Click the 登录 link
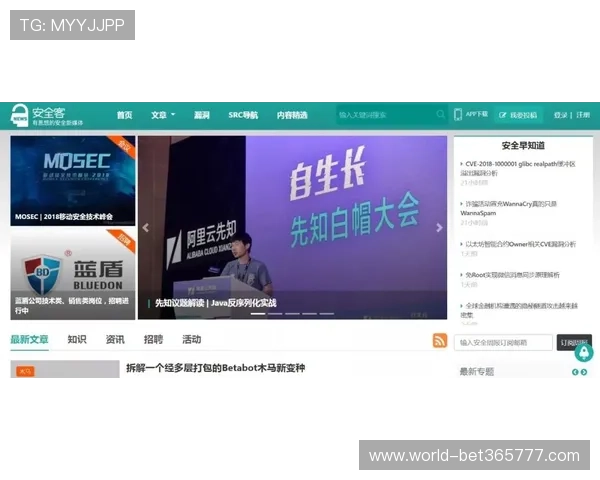Screen dimensions: 600x480 coord(560,115)
